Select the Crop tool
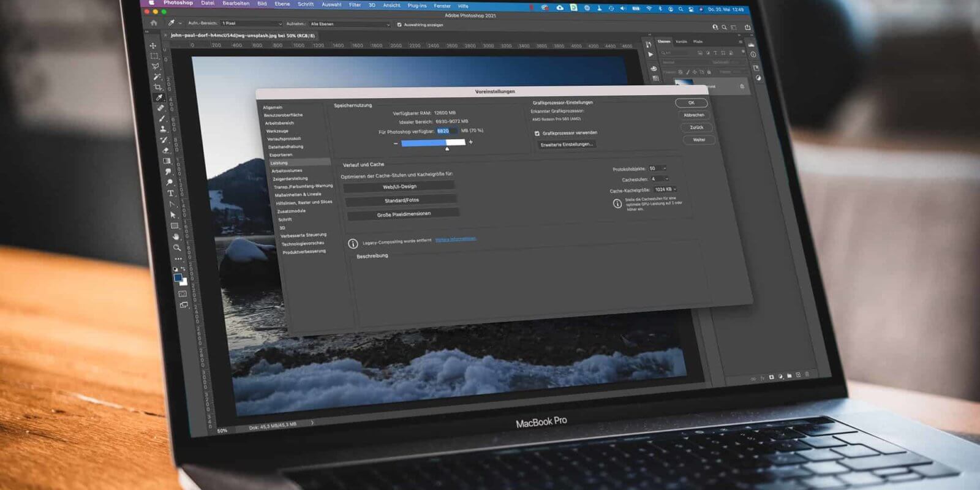Image resolution: width=980 pixels, height=490 pixels. [x=158, y=87]
